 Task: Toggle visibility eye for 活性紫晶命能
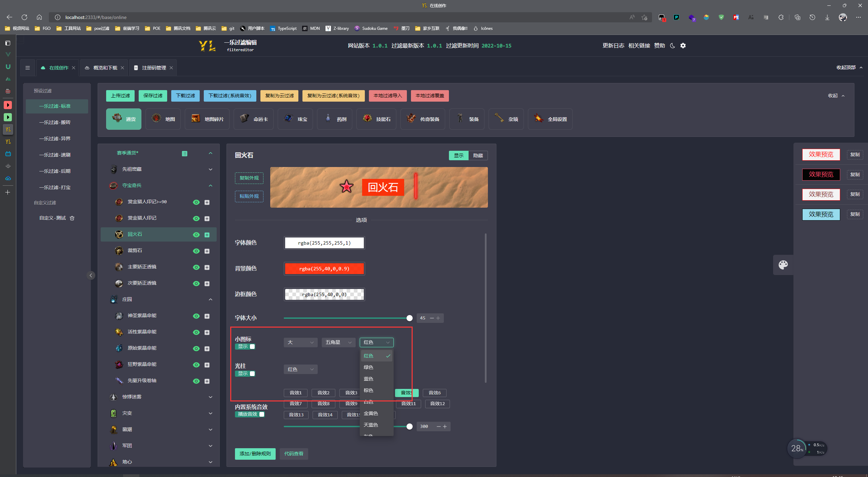[196, 332]
